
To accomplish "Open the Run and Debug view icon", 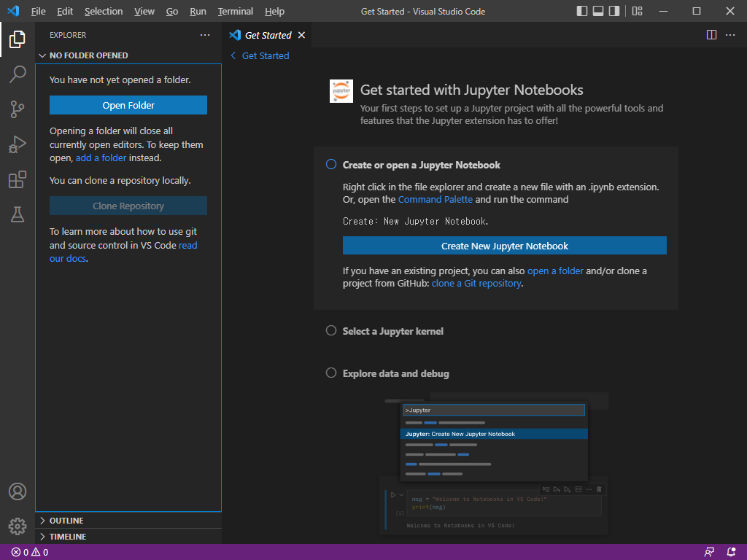I will [18, 144].
